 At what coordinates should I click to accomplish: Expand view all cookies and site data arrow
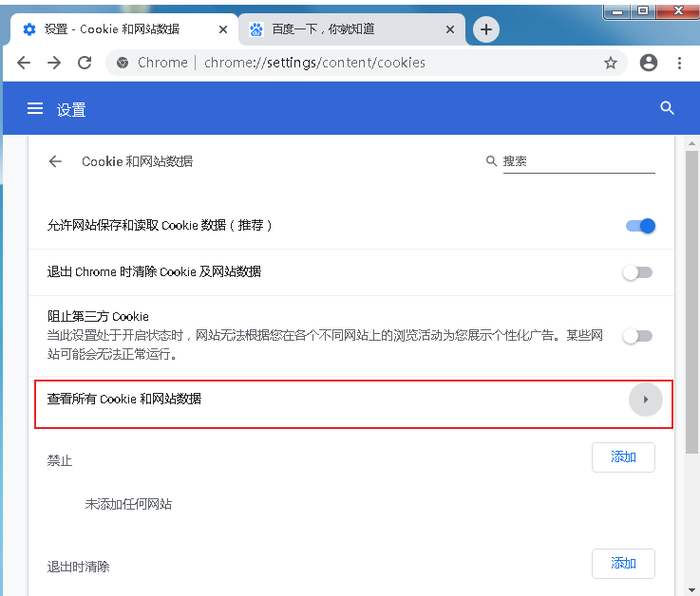[x=645, y=400]
